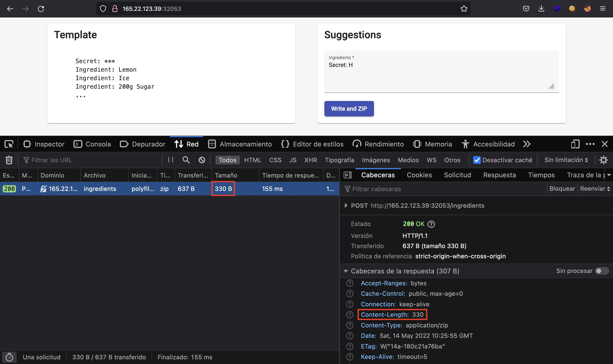Reload the current page

click(x=41, y=9)
